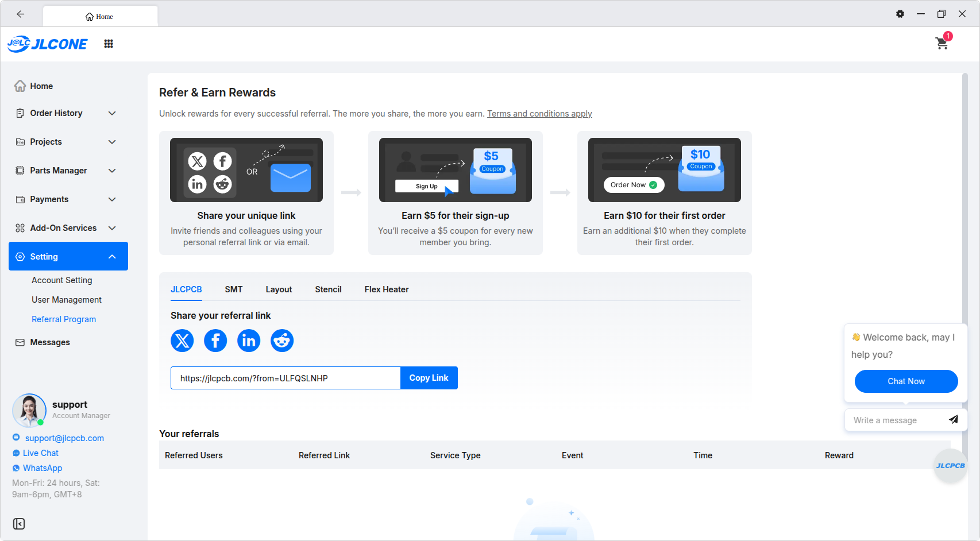Share referral link on Reddit
Screen dimensions: 980x541
[x=282, y=341]
